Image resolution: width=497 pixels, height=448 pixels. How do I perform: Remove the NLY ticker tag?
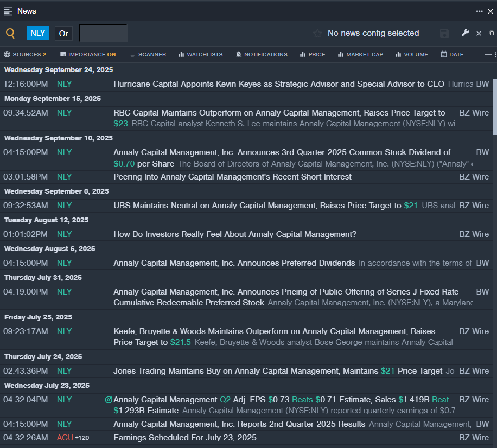pyautogui.click(x=37, y=33)
